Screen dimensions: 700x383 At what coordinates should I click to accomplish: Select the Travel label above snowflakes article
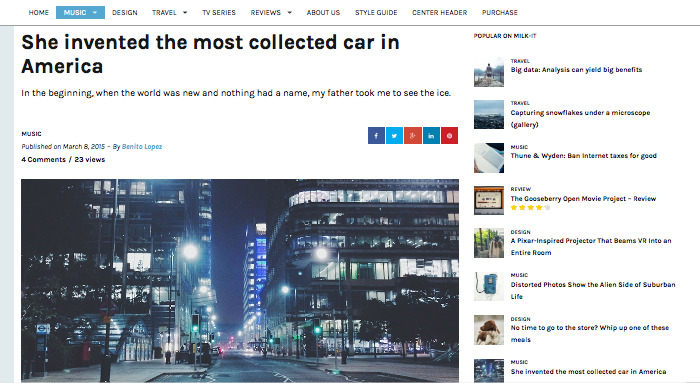[520, 103]
